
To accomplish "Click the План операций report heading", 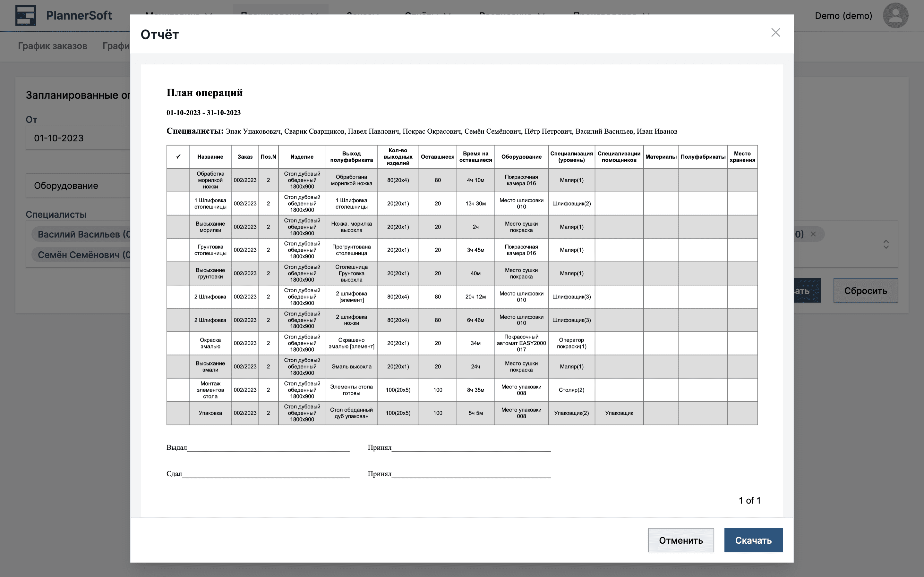I will coord(204,93).
